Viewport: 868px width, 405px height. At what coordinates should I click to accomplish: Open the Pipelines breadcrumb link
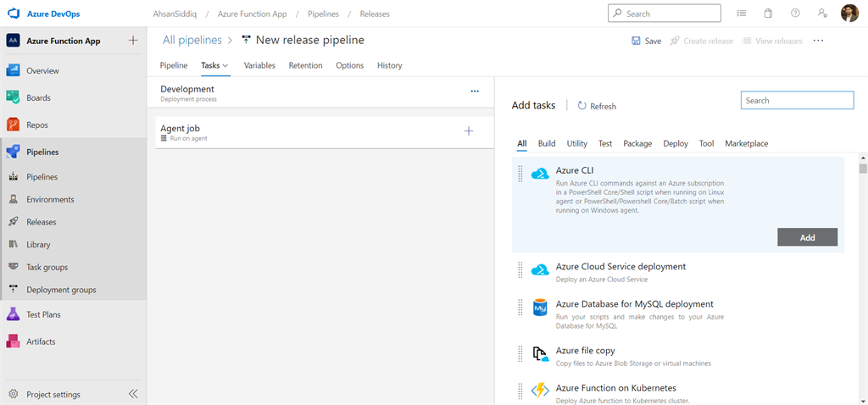[x=323, y=14]
